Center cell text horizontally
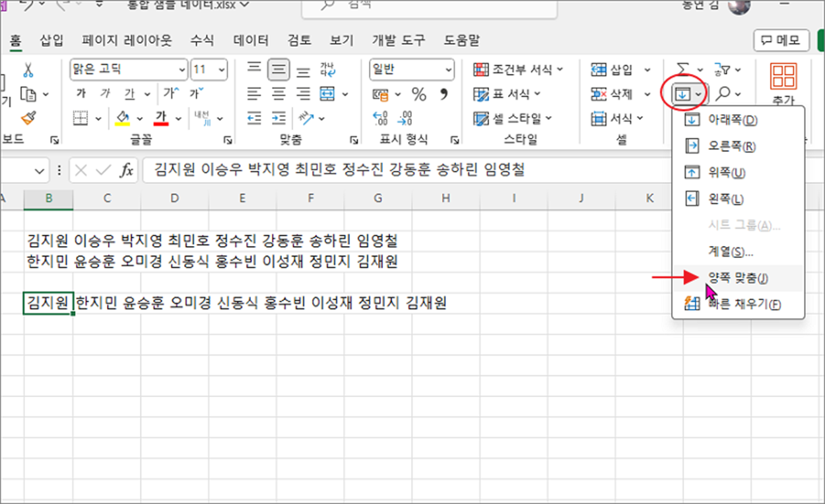The image size is (825, 504). [279, 94]
